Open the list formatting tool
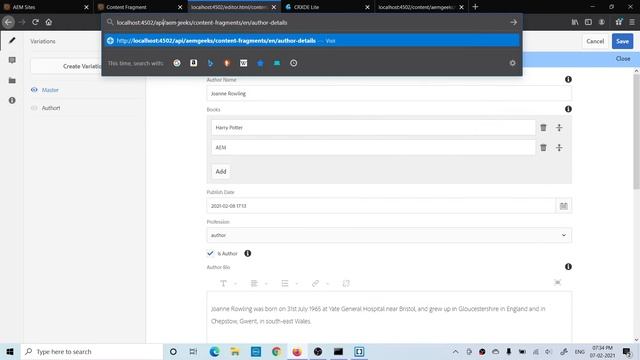 coord(285,283)
